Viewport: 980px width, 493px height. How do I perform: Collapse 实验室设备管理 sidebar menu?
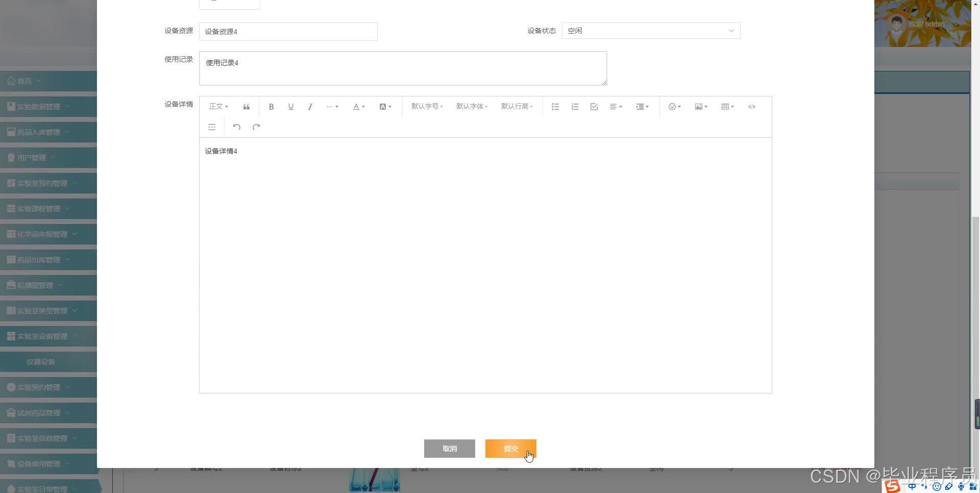click(x=48, y=336)
